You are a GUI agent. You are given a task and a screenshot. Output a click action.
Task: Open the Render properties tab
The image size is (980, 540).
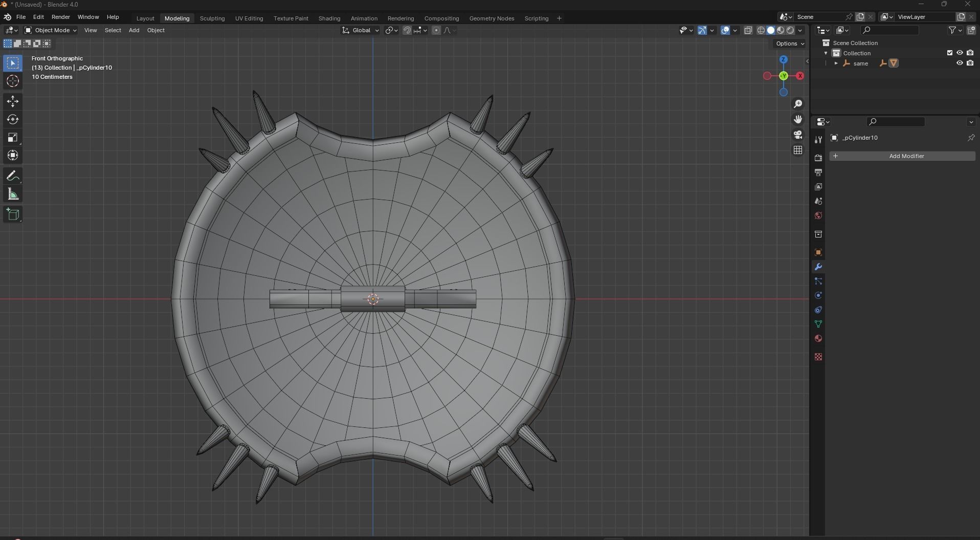(x=818, y=158)
